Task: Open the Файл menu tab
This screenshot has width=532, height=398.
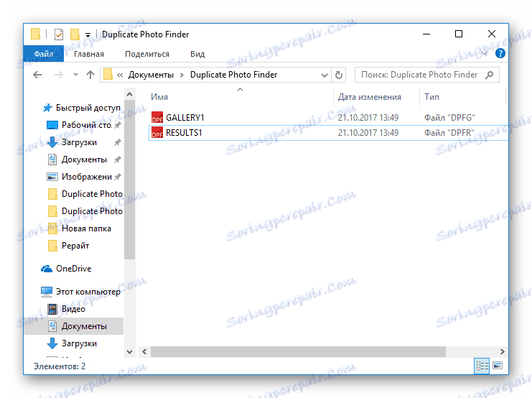Action: pos(43,54)
